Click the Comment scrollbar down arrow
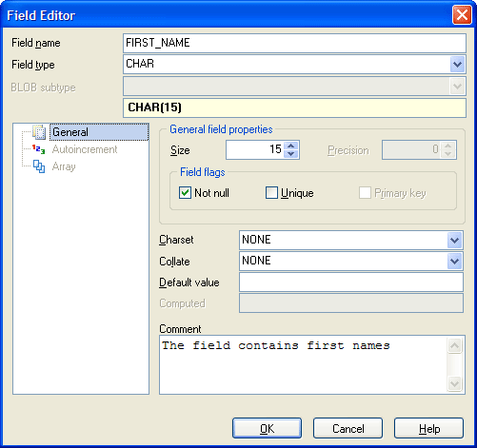Screen dimensions: 477x448 [x=454, y=384]
